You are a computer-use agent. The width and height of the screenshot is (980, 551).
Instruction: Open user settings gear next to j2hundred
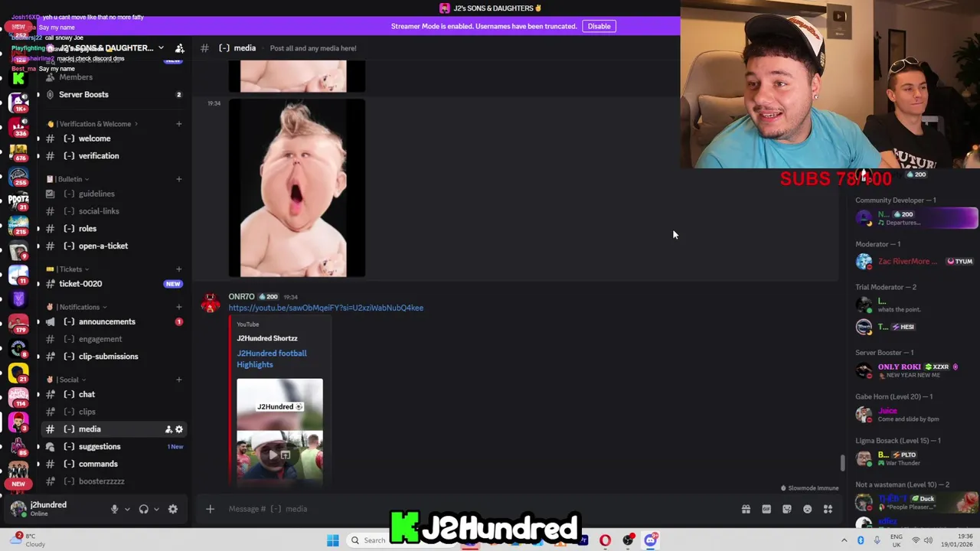(173, 509)
